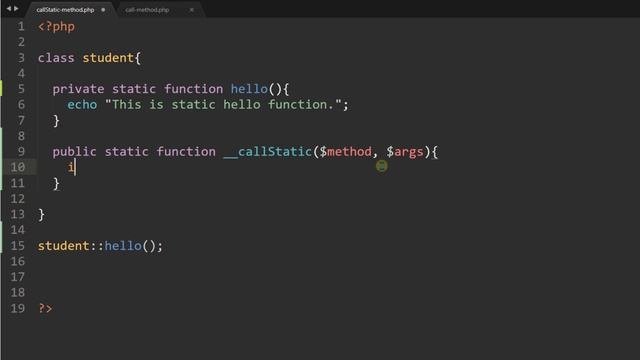Click the '$args' parameter
The image size is (640, 360).
405,152
